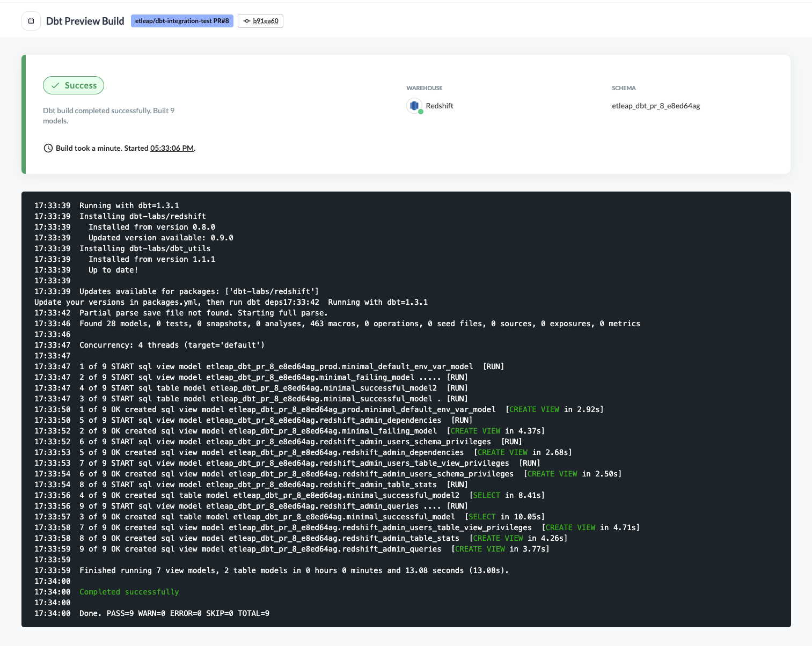This screenshot has height=646, width=812.
Task: Click the green status dot on Redshift logo
Action: (x=421, y=112)
